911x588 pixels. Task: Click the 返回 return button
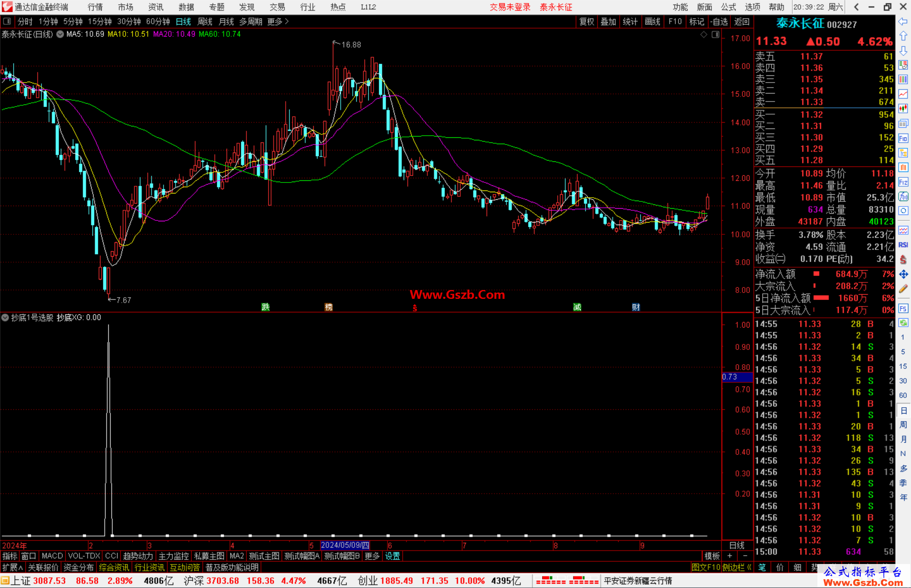pyautogui.click(x=742, y=21)
